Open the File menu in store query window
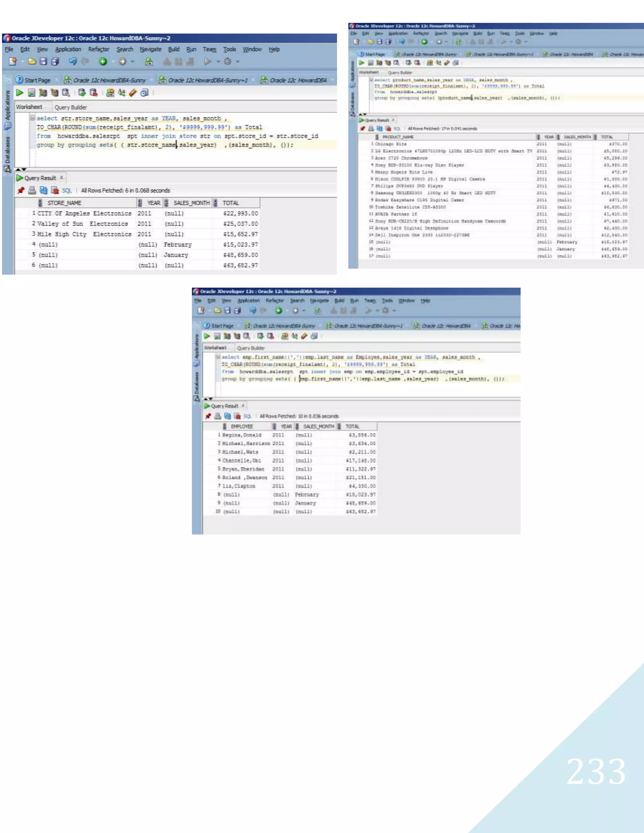 9,49
